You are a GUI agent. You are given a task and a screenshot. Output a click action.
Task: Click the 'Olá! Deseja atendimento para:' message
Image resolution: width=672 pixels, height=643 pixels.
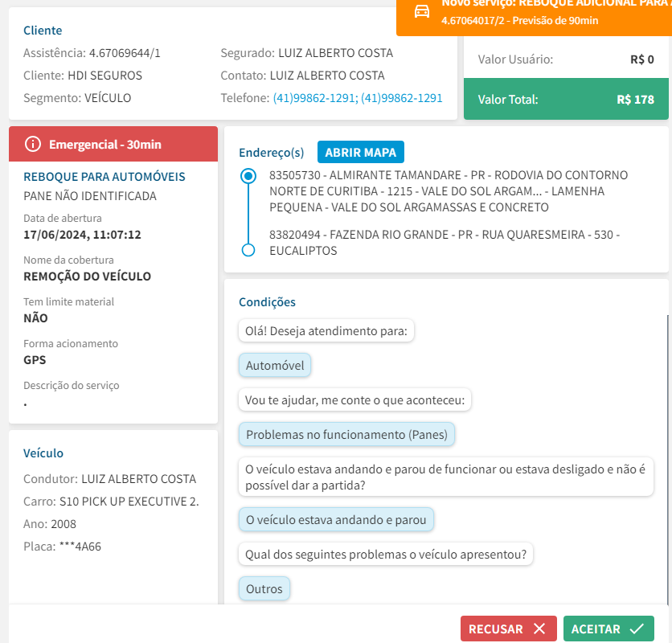326,331
